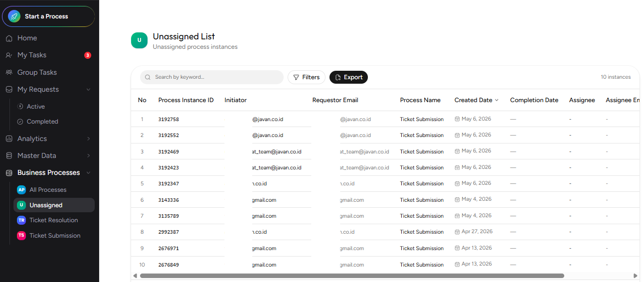Click the Completed check-circle icon
644x282 pixels.
(x=20, y=122)
